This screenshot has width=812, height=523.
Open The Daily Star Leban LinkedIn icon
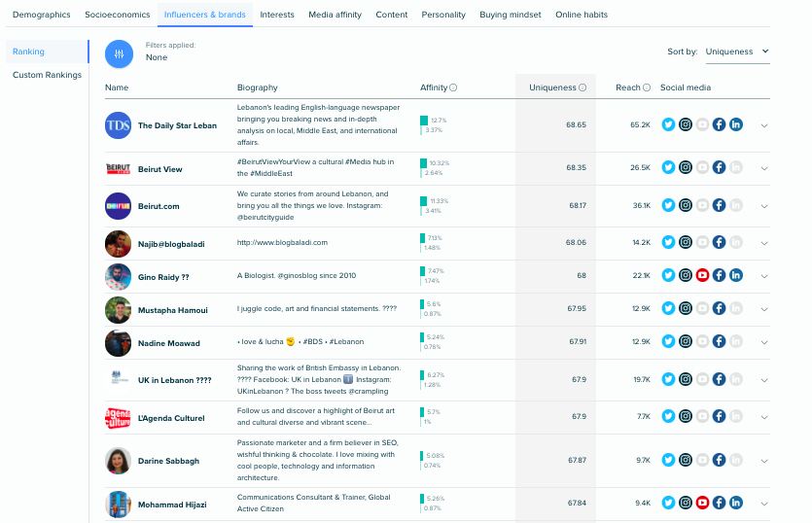click(x=736, y=124)
